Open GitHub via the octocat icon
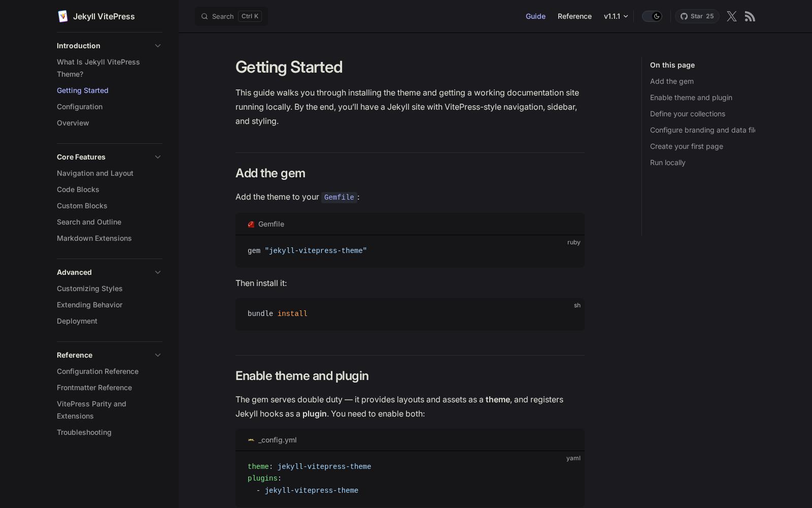Screen dimensions: 812x508 click(684, 16)
